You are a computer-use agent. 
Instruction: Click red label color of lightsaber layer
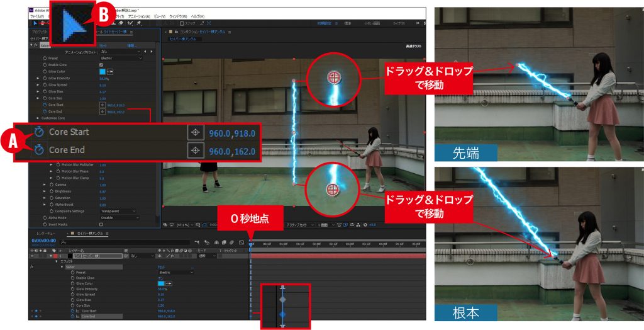(55, 256)
